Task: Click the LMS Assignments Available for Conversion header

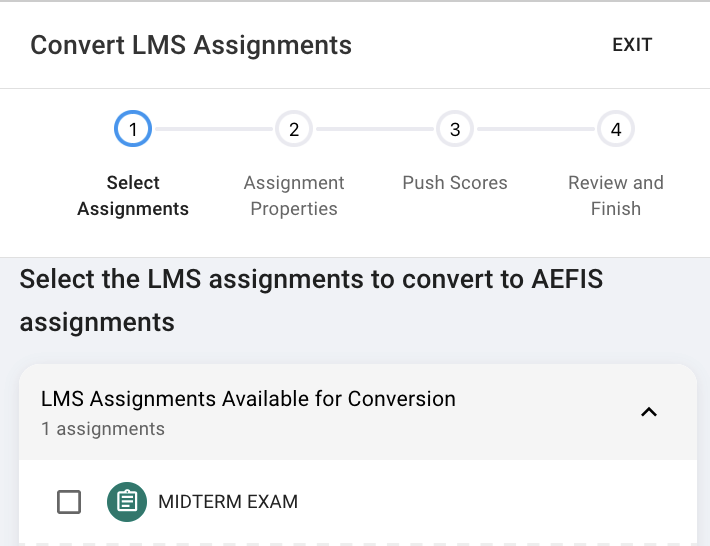Action: (x=248, y=399)
